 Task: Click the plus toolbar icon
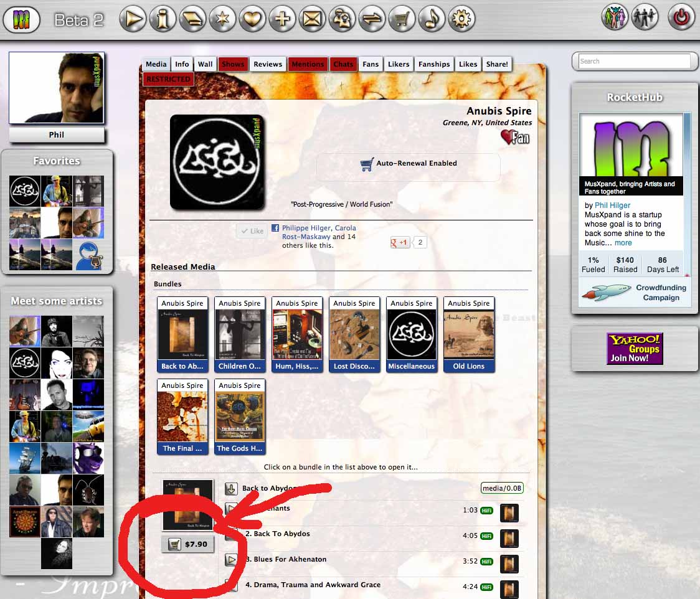[282, 19]
